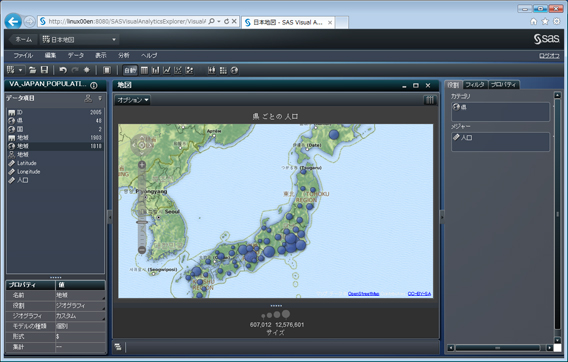Click the right panel scroll-up arrow
Viewport: 568px width, 362px height.
click(557, 95)
